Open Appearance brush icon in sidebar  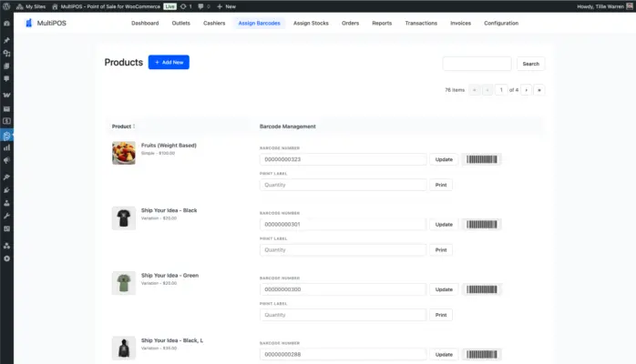6,177
